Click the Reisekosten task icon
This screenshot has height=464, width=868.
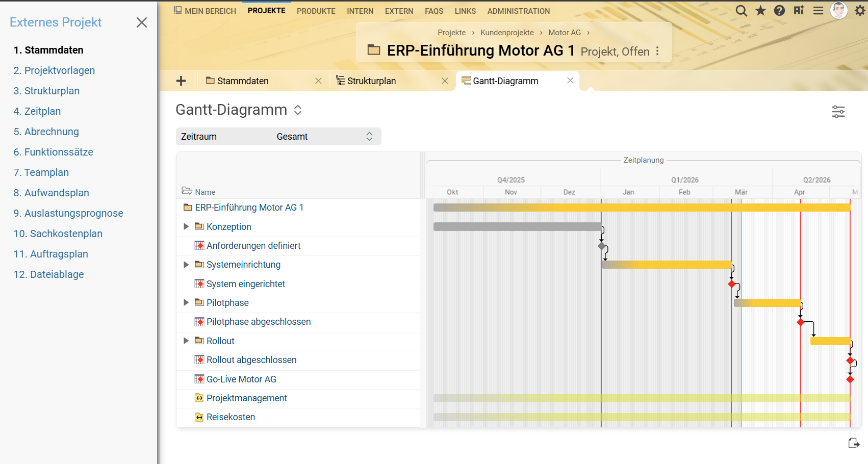coord(199,417)
